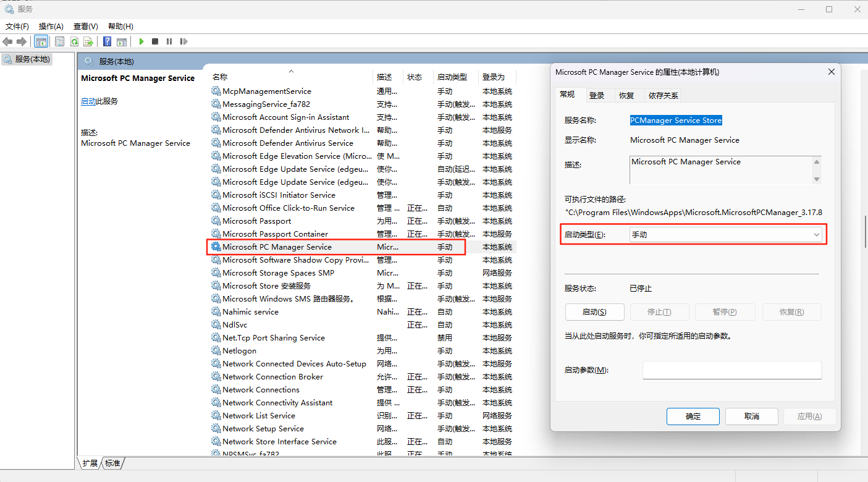Click gear icon of Microsoft Passport Container
The image size is (868, 482).
[x=216, y=234]
